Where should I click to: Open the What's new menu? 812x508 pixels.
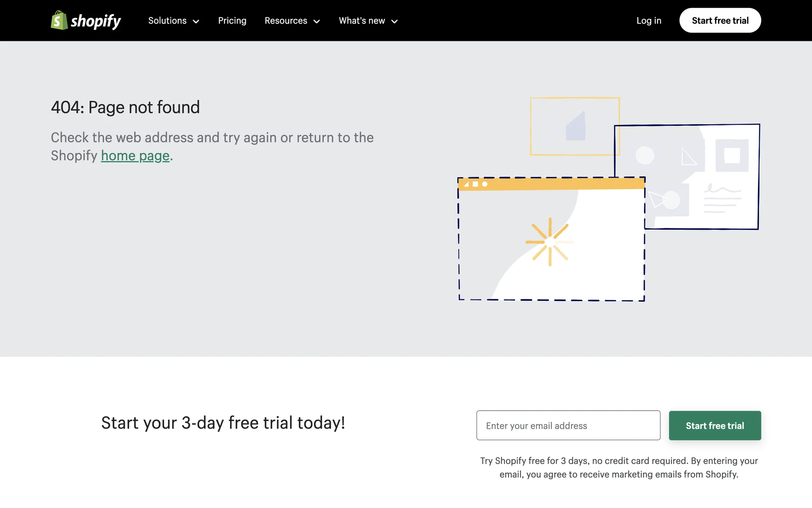pyautogui.click(x=362, y=21)
